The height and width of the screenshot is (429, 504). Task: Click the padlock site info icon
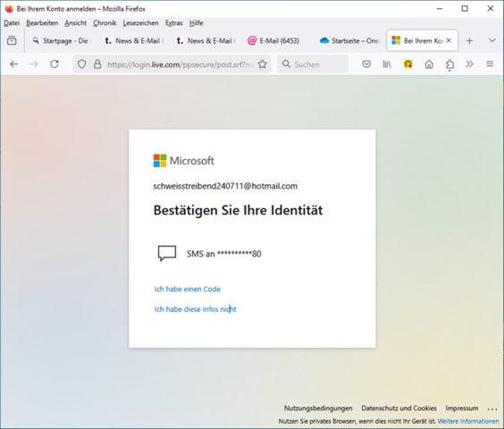[97, 64]
